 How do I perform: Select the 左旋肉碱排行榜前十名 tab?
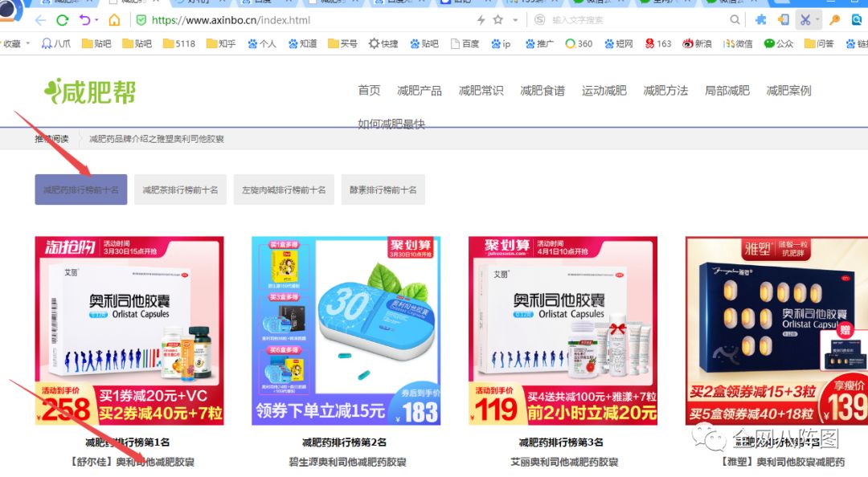point(284,190)
